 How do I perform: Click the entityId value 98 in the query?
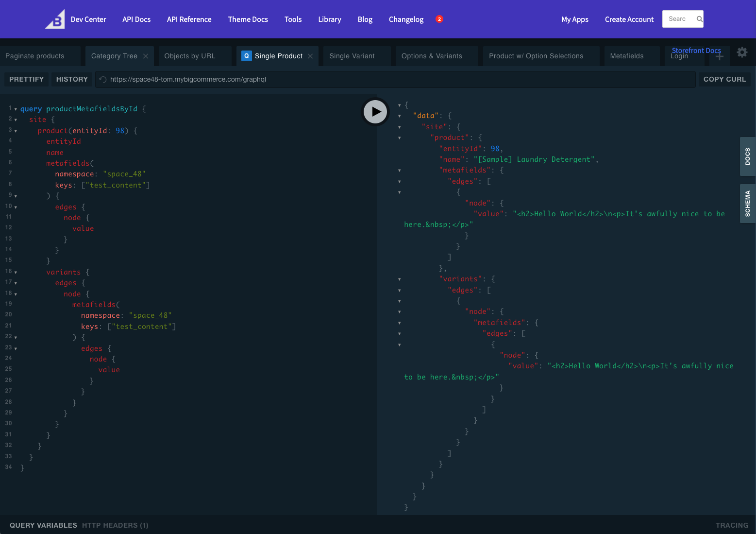point(120,131)
